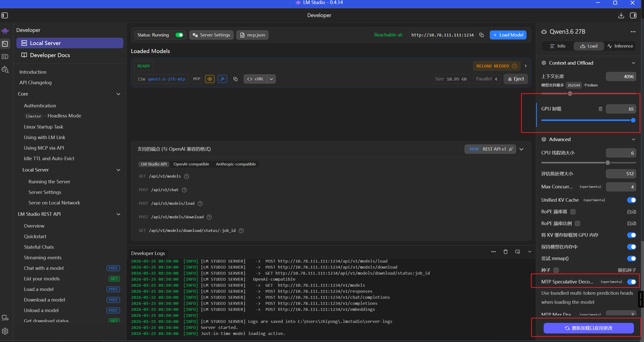644x342 pixels.
Task: Collapse the Core docs section
Action: click(x=118, y=94)
